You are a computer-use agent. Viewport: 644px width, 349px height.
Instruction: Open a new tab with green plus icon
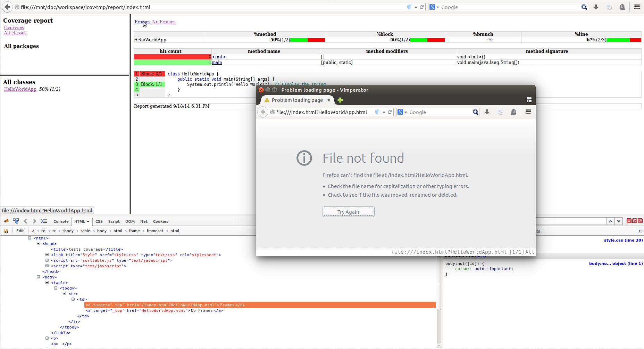pos(340,100)
